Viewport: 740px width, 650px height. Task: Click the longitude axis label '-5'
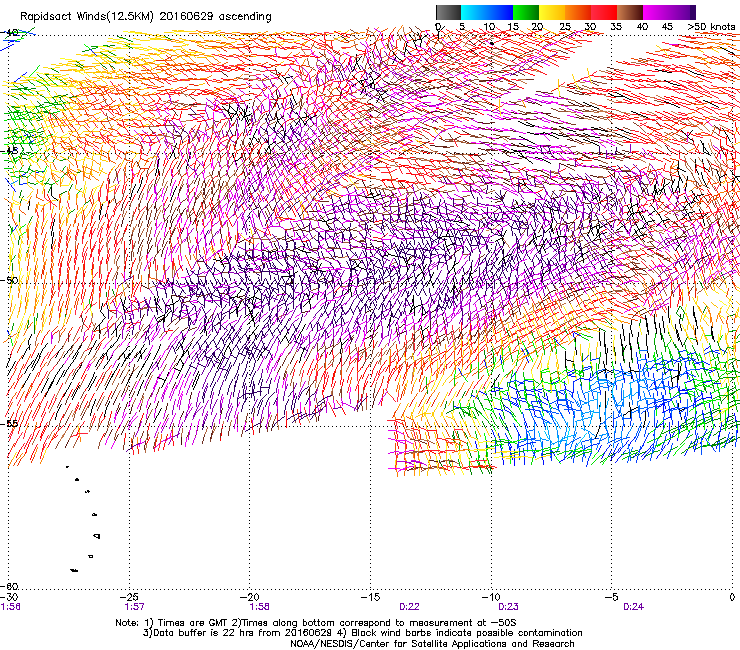(x=612, y=597)
